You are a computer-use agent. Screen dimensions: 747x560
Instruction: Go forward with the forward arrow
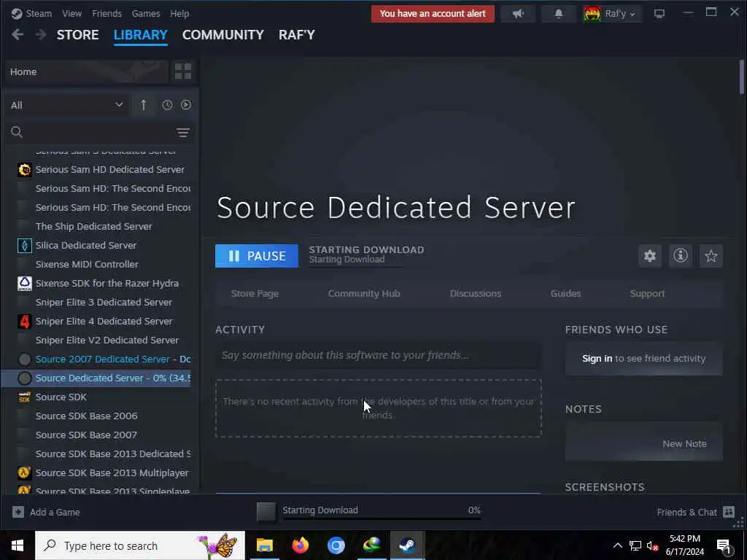tap(41, 34)
